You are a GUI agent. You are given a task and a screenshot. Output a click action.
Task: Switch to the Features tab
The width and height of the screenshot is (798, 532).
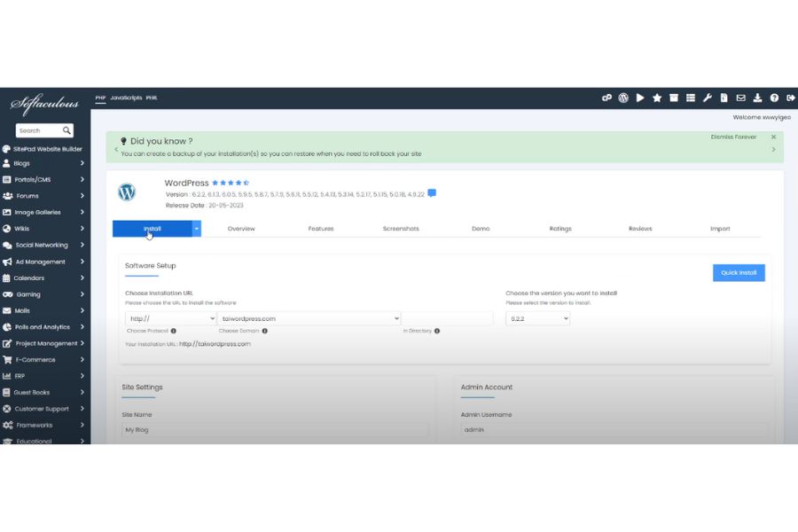pos(321,229)
